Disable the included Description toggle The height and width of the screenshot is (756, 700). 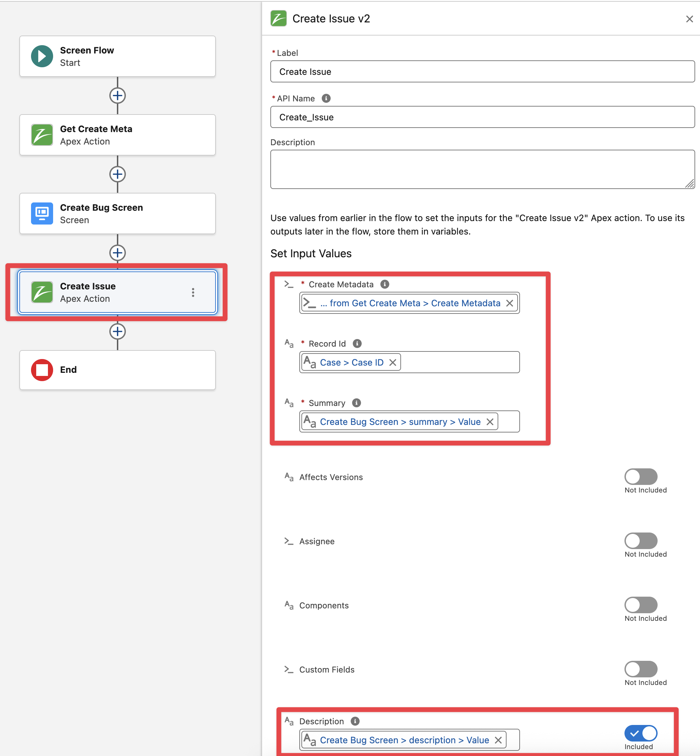pyautogui.click(x=641, y=733)
